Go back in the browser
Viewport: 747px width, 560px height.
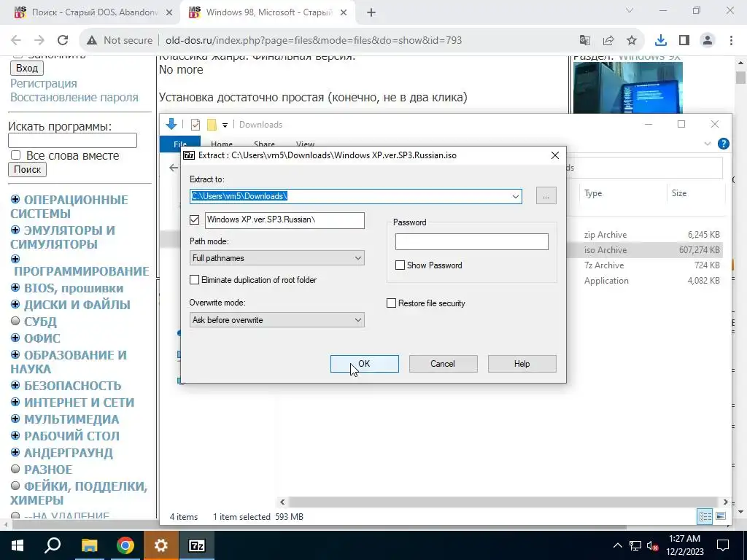[16, 41]
